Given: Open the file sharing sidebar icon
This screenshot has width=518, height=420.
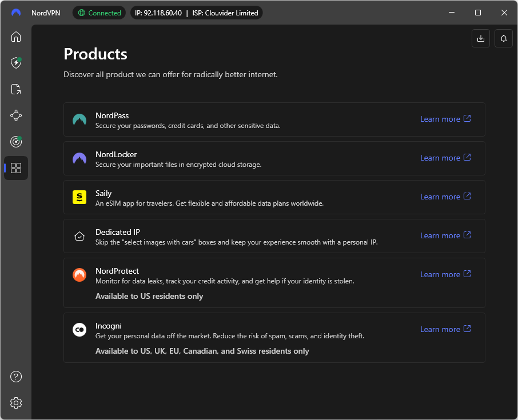Looking at the screenshot, I should click(16, 89).
